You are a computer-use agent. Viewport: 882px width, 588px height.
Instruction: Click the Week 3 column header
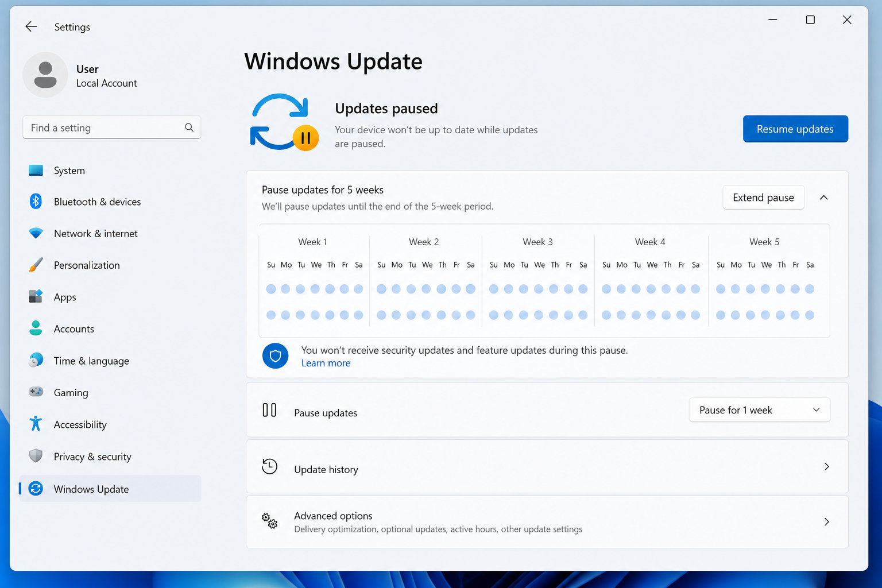click(x=537, y=242)
